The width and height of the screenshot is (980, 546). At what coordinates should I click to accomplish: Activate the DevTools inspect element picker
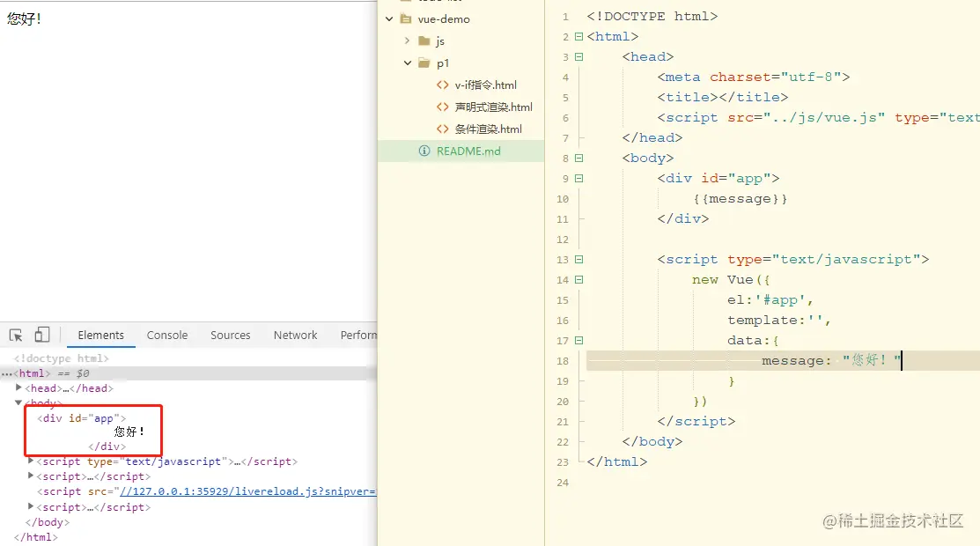click(x=16, y=336)
